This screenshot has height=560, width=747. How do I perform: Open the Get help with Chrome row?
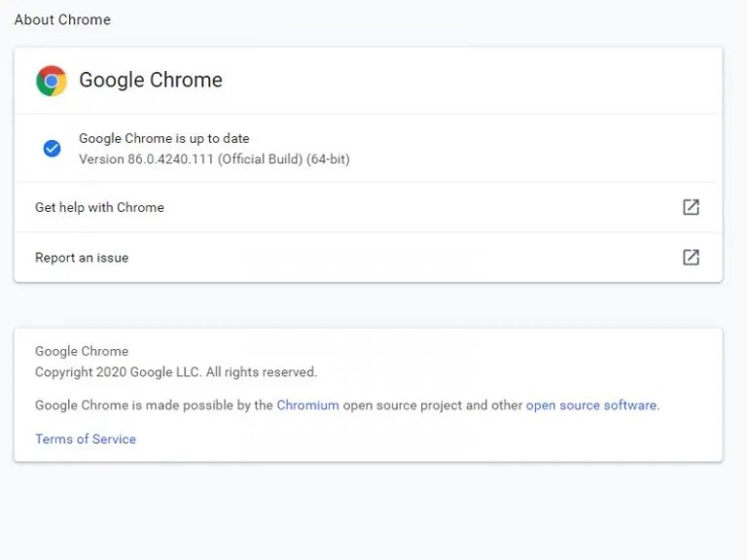[99, 207]
